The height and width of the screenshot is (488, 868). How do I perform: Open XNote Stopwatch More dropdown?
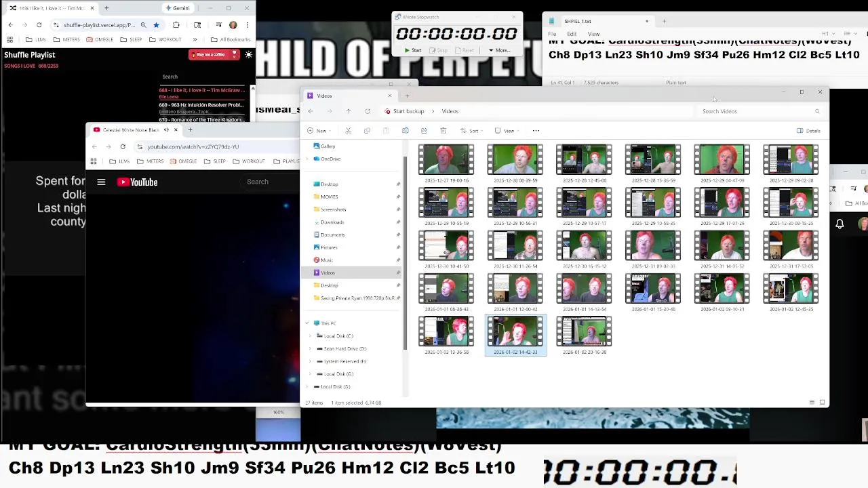[499, 50]
